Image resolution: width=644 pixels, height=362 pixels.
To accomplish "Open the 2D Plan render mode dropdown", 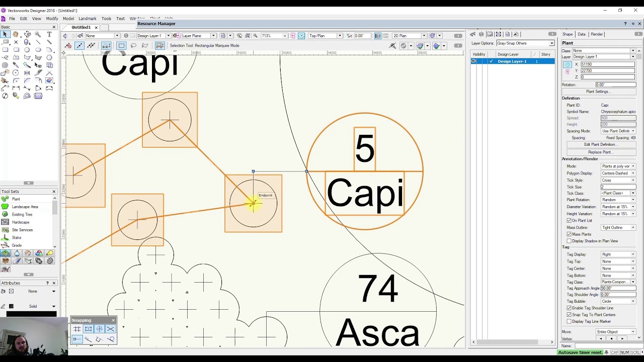I will pos(409,36).
